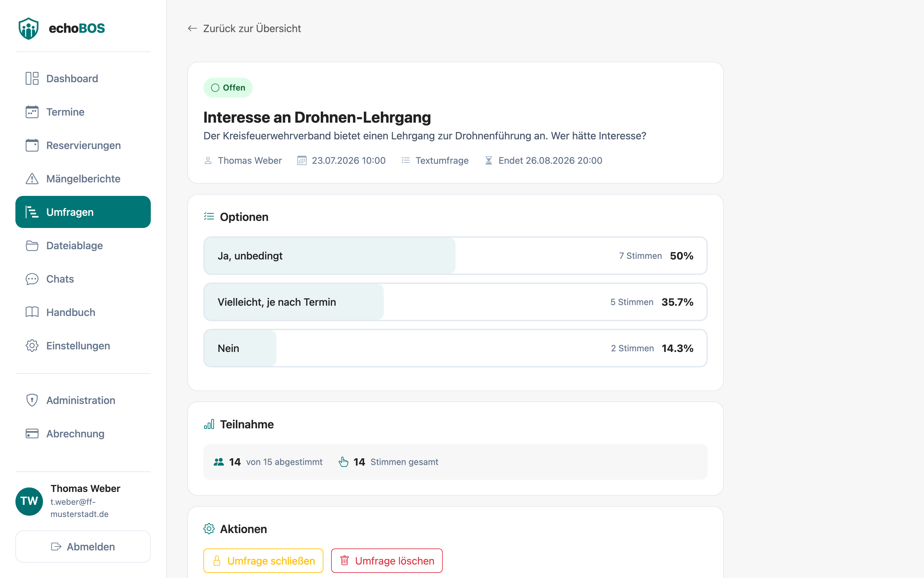Click the Teilnahme bar chart icon
The image size is (924, 578).
(x=209, y=424)
